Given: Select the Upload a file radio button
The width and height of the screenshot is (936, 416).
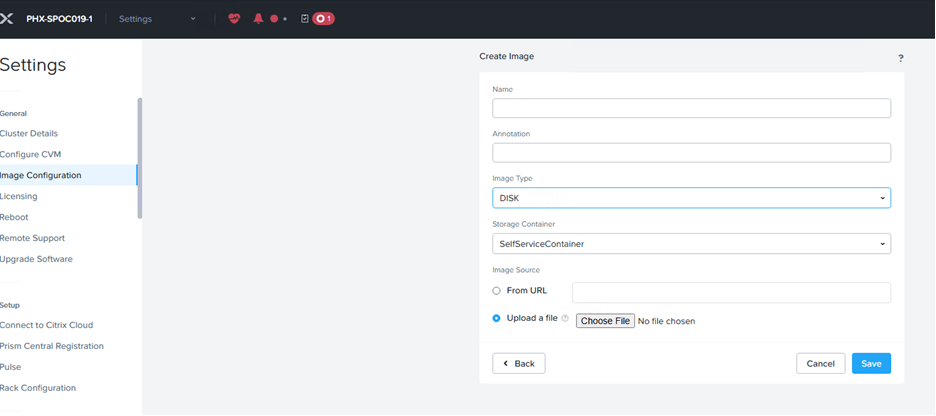Looking at the screenshot, I should [x=497, y=319].
